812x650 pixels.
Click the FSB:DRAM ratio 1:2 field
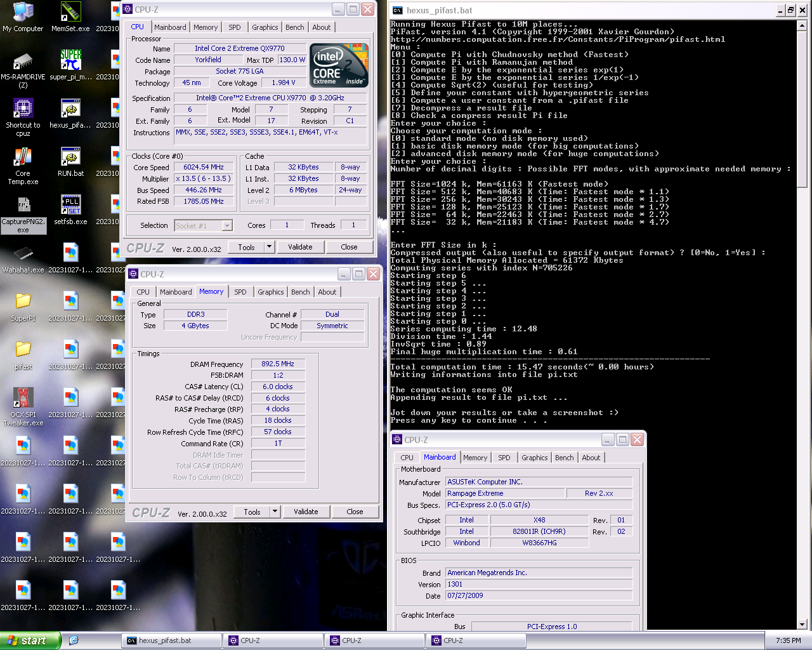coord(278,375)
